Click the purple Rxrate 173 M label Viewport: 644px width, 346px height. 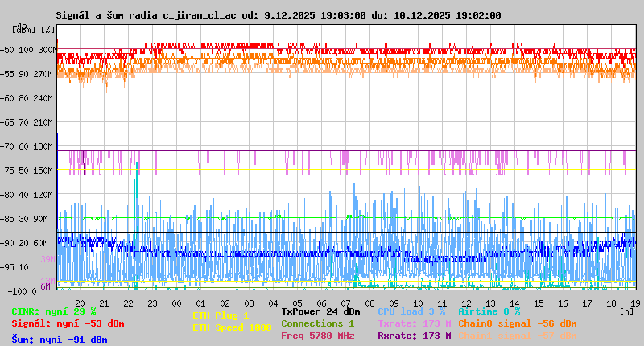[x=414, y=336]
